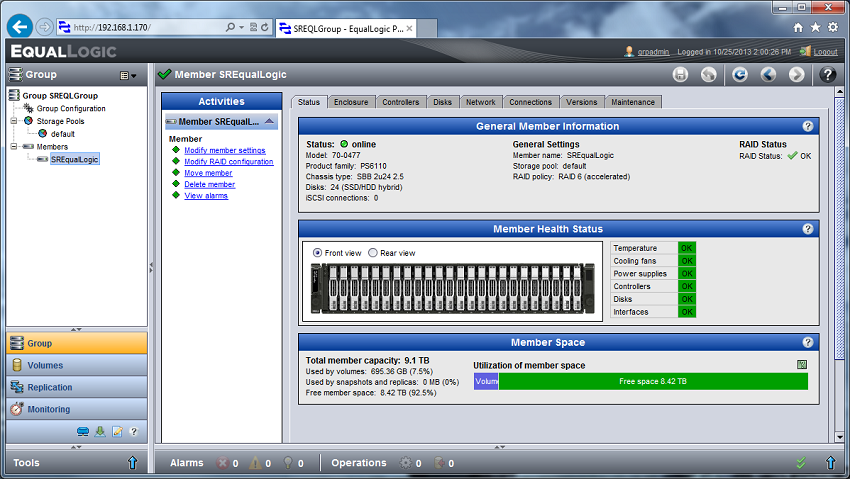Click the green download icon above Tools
Image resolution: width=850 pixels, height=479 pixels.
click(100, 432)
